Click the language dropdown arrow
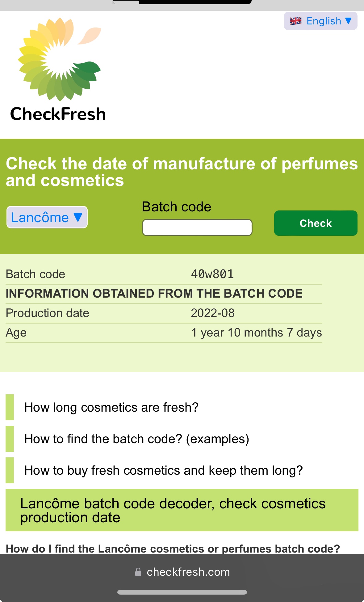Viewport: 364px width, 602px height. 348,21
